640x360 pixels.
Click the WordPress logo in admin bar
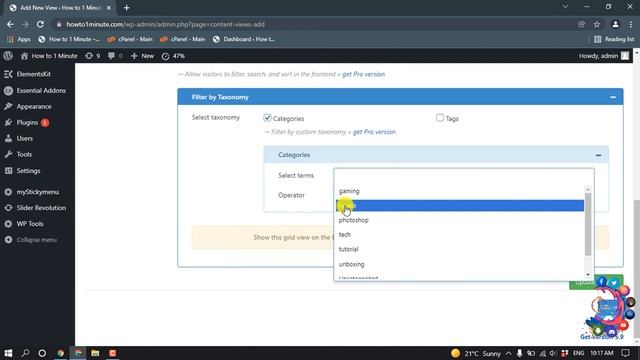pos(8,56)
